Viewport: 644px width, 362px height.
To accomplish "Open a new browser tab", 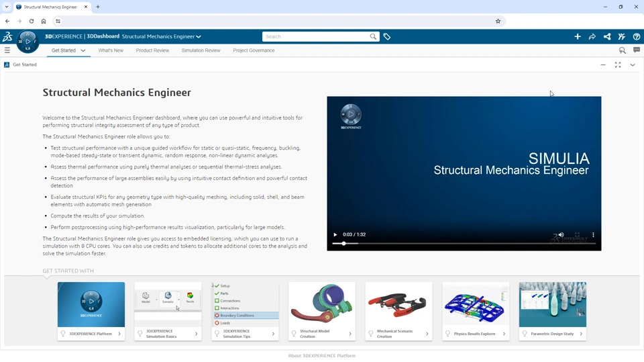I will tap(98, 7).
